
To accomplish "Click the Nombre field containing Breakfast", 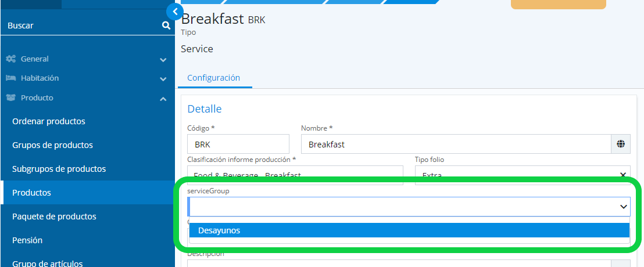I will pyautogui.click(x=456, y=145).
